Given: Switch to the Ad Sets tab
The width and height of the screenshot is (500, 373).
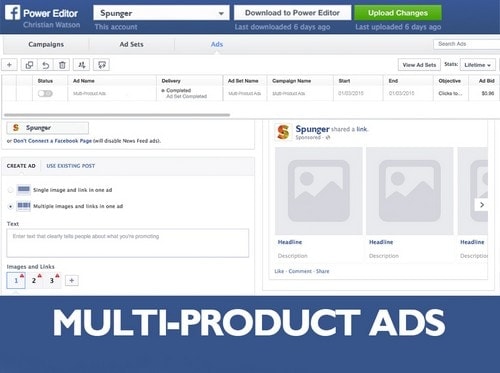Looking at the screenshot, I should point(132,44).
